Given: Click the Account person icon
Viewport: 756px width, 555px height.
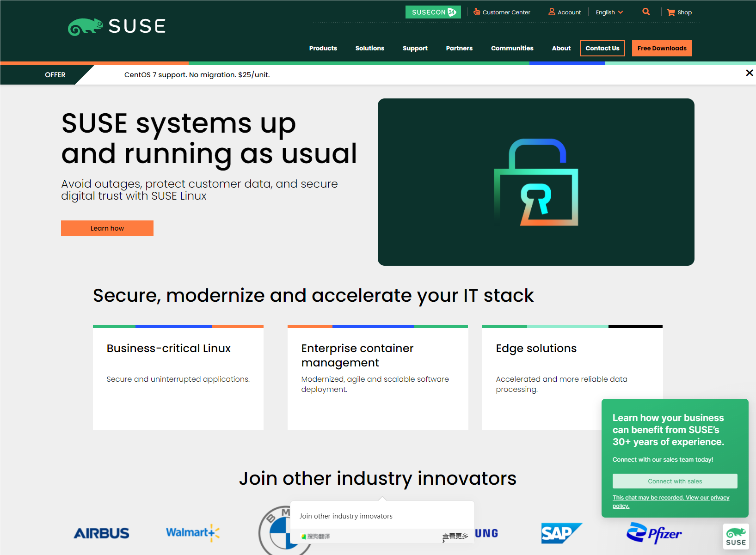Looking at the screenshot, I should pos(552,12).
